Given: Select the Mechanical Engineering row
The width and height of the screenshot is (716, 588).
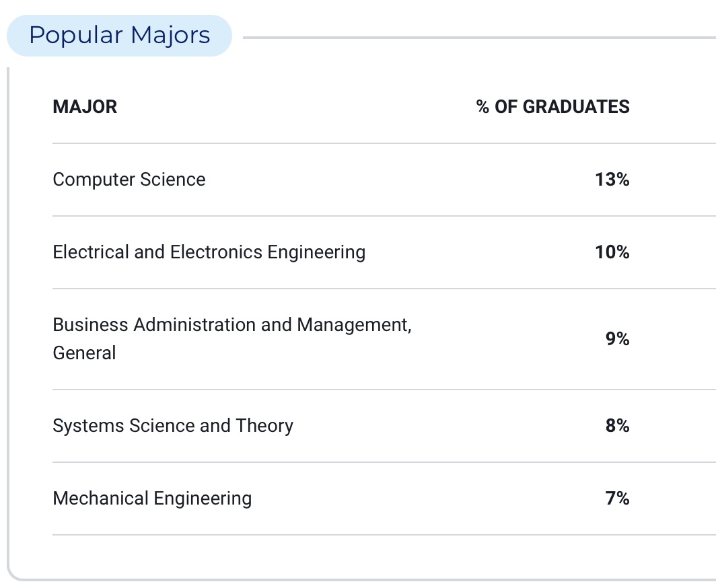Looking at the screenshot, I should click(x=384, y=498).
